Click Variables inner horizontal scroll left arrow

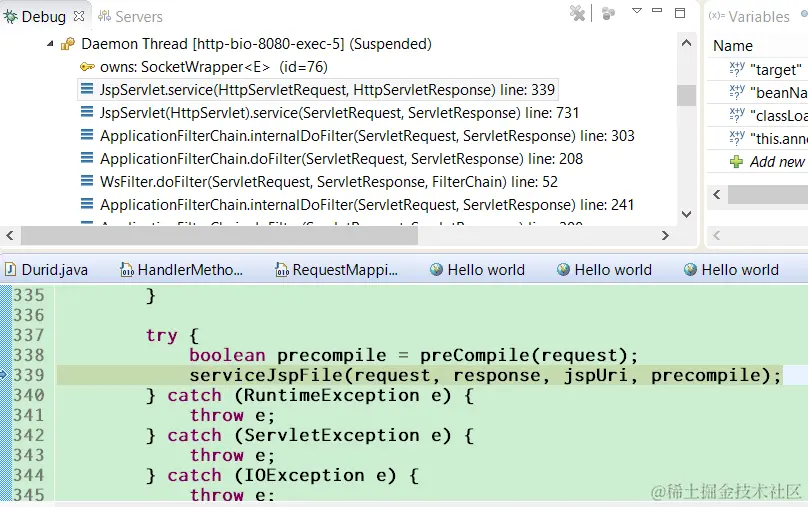[717, 194]
